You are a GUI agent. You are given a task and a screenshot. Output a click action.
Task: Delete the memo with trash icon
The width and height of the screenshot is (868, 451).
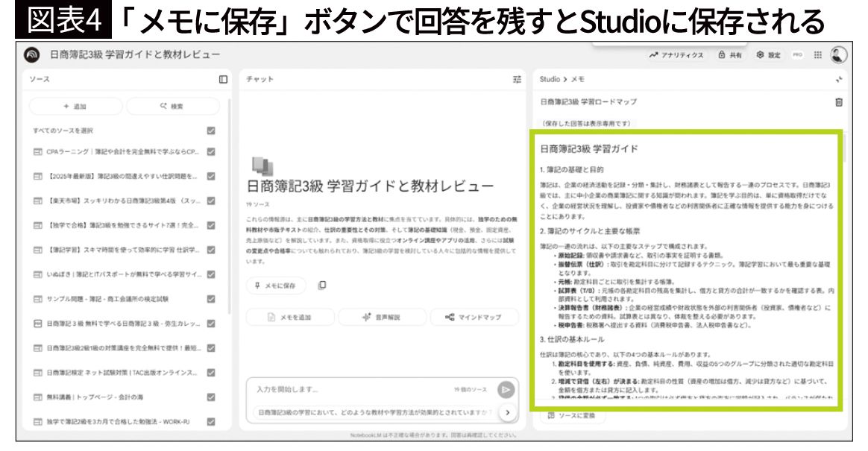[x=839, y=101]
